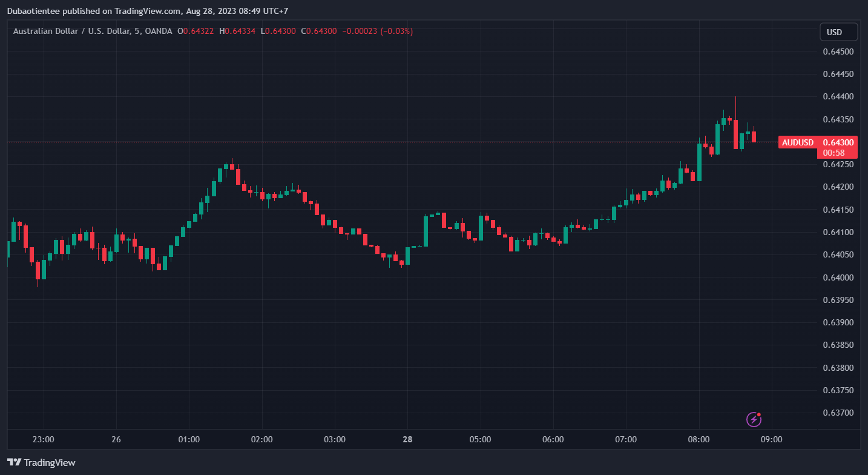
Task: Click the −0.00023 (−0.03%) change value
Action: (x=378, y=31)
